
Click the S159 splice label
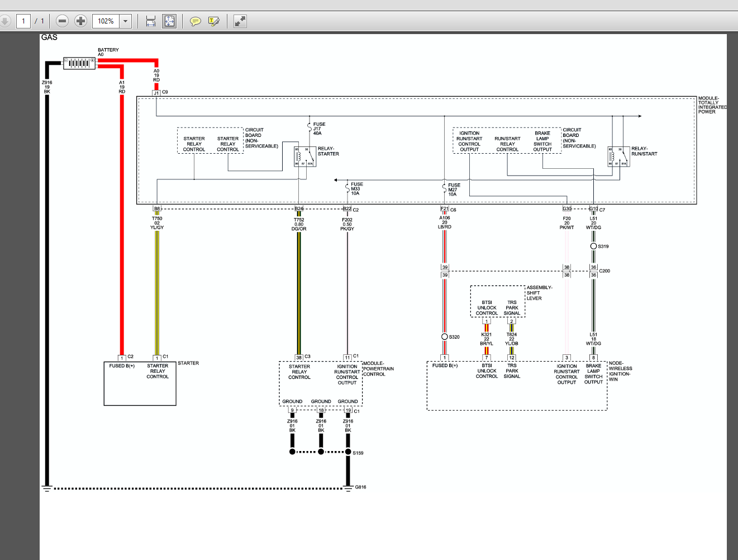358,453
